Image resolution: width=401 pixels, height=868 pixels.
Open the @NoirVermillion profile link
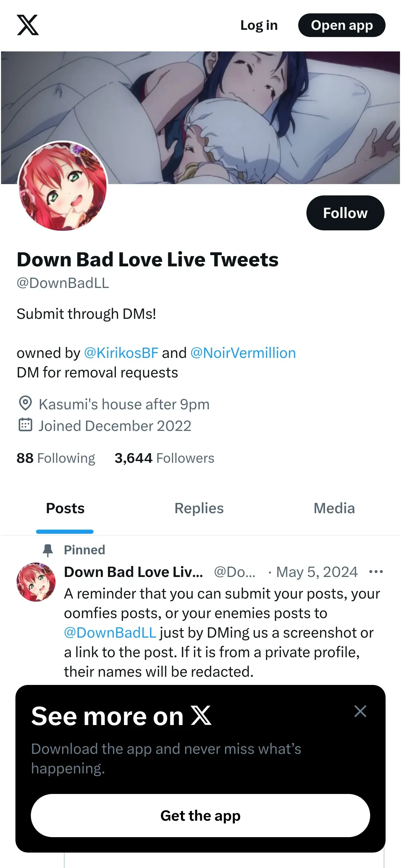point(243,353)
